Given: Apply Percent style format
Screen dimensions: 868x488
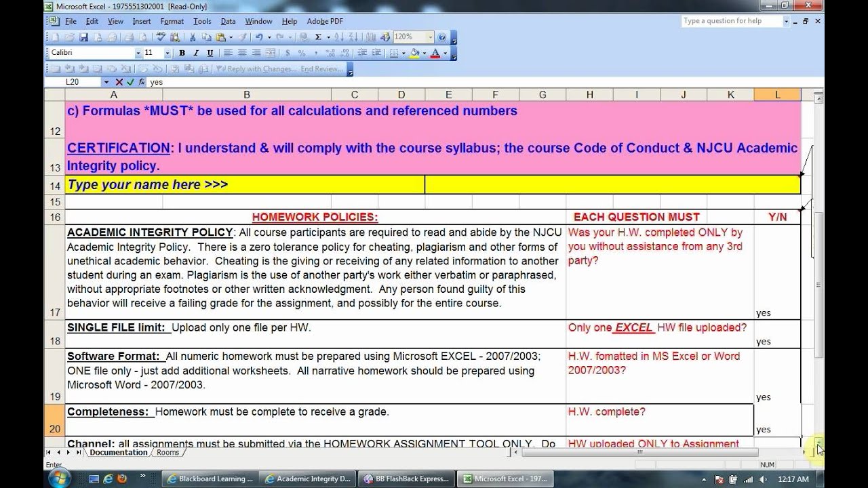Looking at the screenshot, I should [302, 53].
